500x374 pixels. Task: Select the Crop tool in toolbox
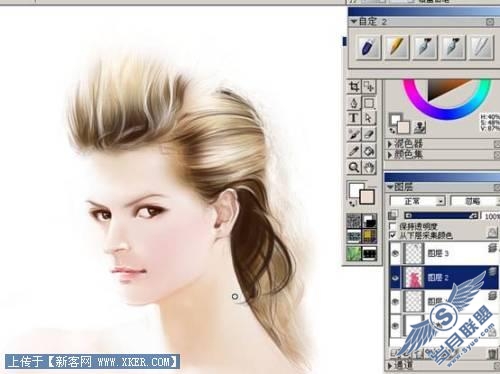[354, 87]
